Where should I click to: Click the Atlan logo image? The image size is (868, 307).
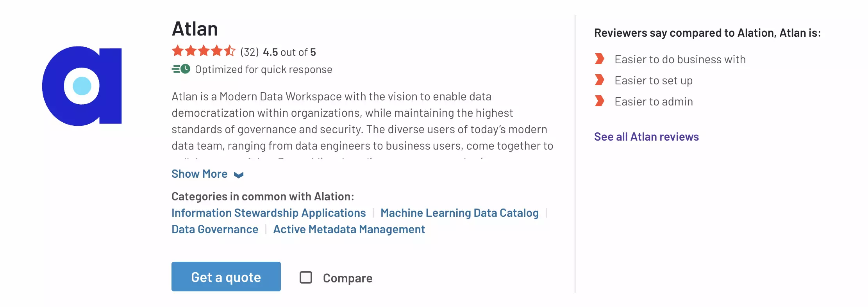[x=82, y=86]
